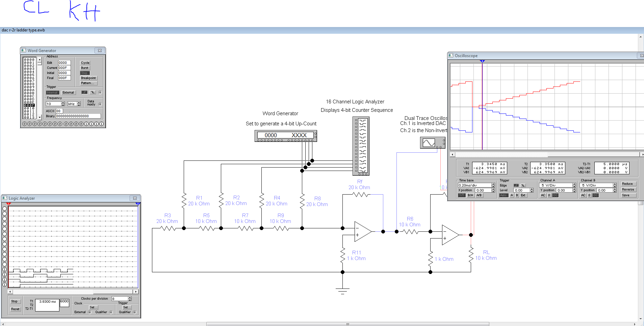Viewport: 644px width, 326px height.
Task: Select resistor R3 20 k Ohm
Action: 168,228
